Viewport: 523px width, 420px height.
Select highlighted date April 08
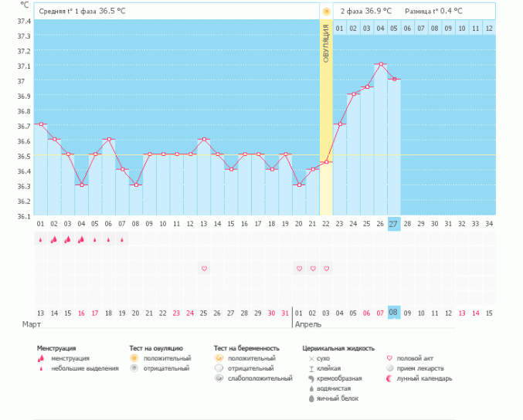pyautogui.click(x=394, y=313)
